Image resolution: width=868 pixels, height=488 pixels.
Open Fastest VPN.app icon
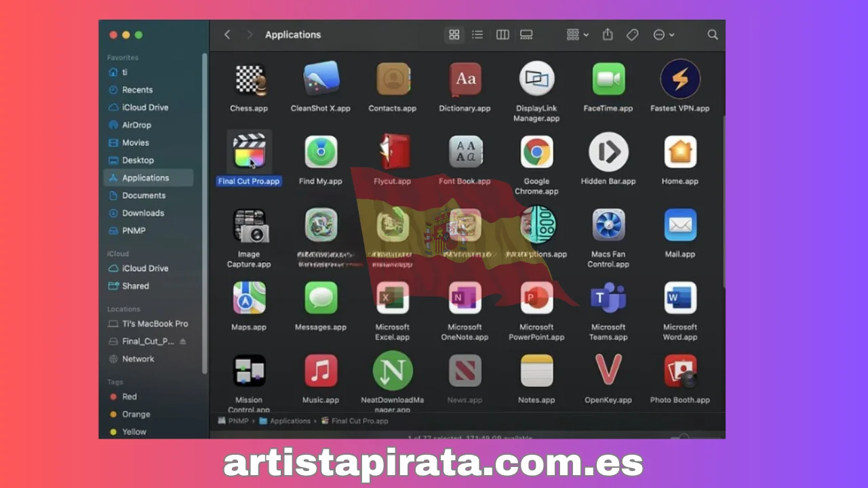680,79
